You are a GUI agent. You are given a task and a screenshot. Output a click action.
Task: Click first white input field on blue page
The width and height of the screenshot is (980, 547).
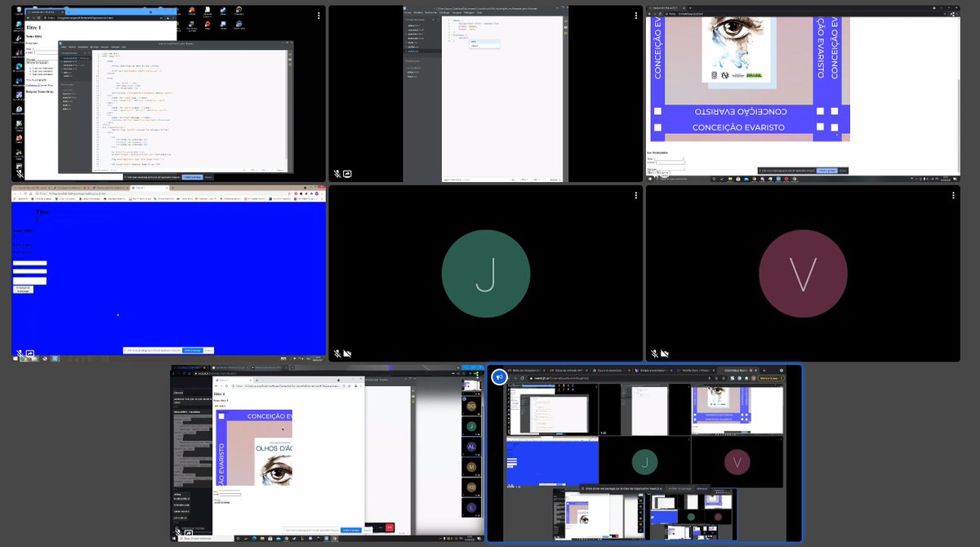29,264
